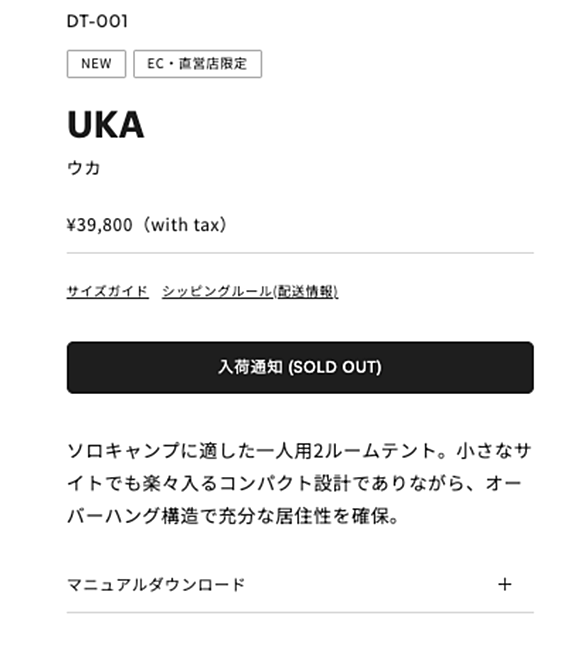Click divider line under manual download row
The width and height of the screenshot is (586, 665).
[300, 612]
